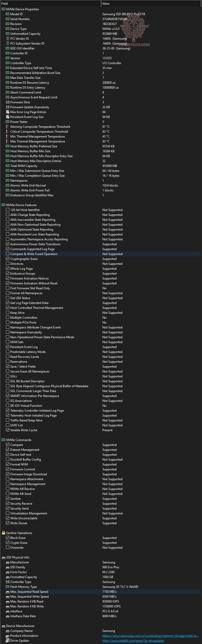This screenshot has width=202, height=644.
Task: Toggle the Autonomous Power State Transitions checkbox
Action: coord(7,244)
